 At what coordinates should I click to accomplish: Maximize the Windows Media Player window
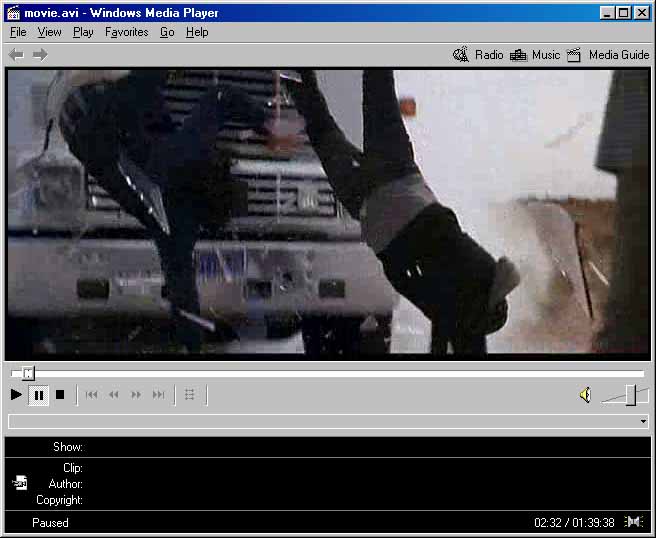623,13
